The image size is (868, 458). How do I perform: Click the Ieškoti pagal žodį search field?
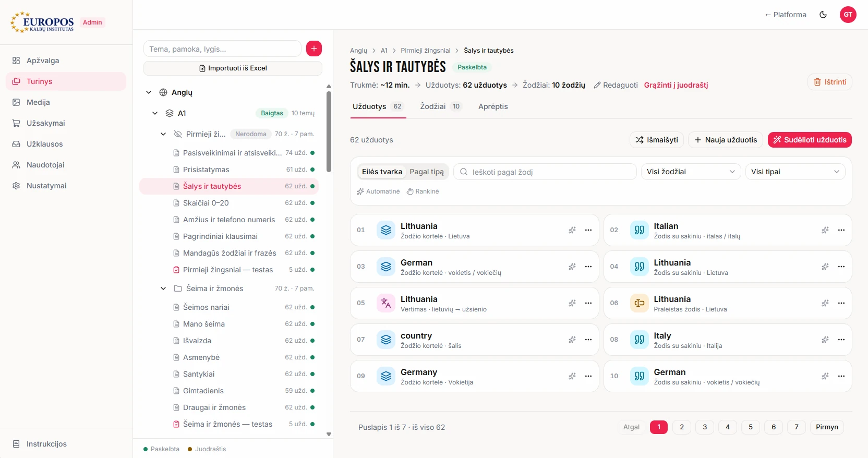click(x=545, y=172)
